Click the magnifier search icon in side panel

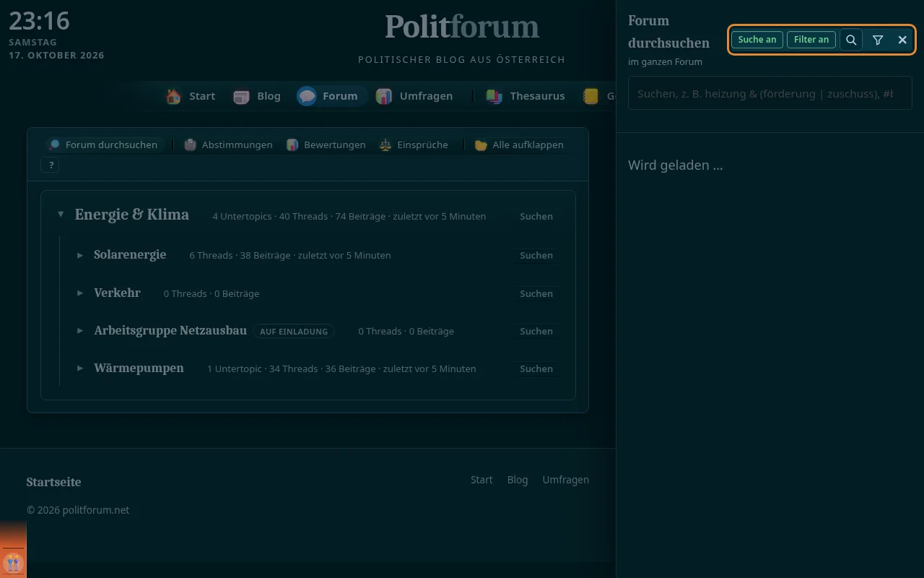click(851, 40)
